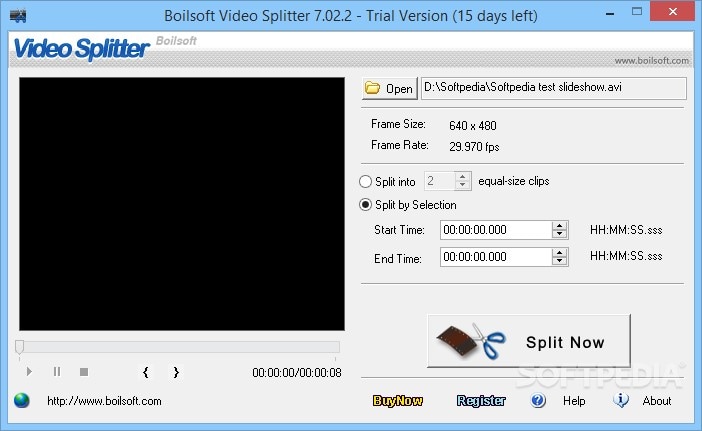
Task: Set start mark with left brace icon
Action: (146, 372)
